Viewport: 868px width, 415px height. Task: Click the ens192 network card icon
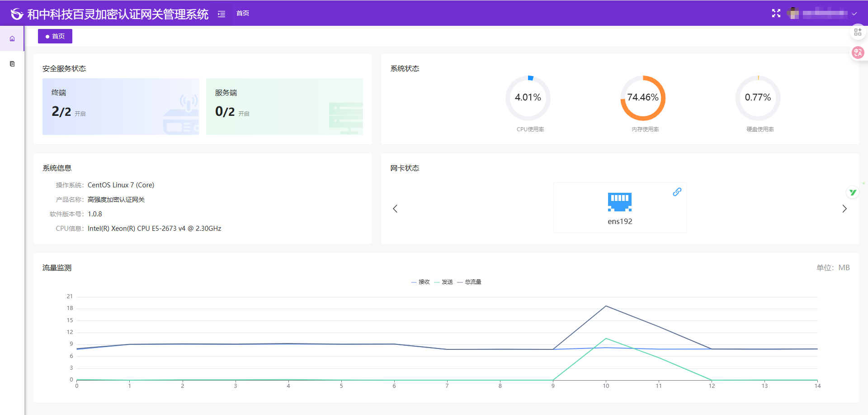tap(619, 202)
